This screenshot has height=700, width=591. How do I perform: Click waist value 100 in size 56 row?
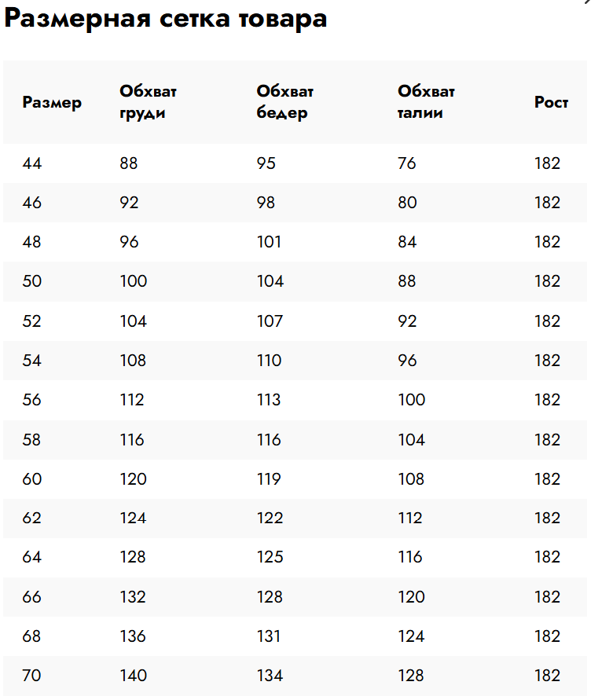[412, 400]
